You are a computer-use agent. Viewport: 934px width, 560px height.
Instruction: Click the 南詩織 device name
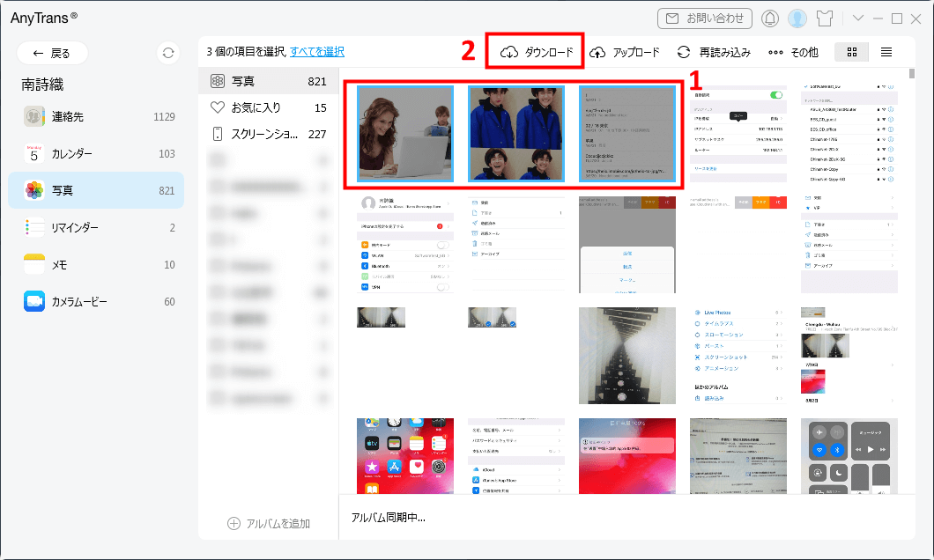coord(42,85)
